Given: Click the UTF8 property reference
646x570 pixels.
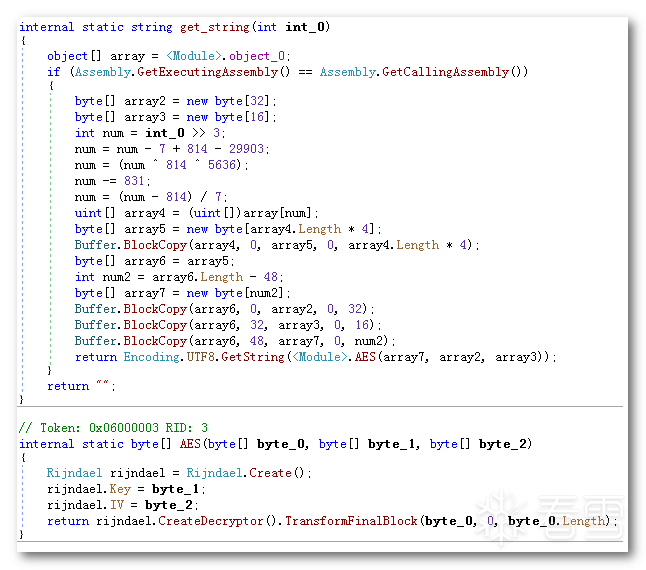Looking at the screenshot, I should click(201, 357).
